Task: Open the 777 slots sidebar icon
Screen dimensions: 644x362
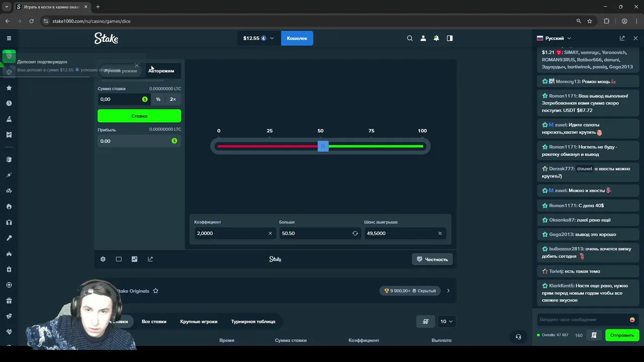Action: pos(9,191)
